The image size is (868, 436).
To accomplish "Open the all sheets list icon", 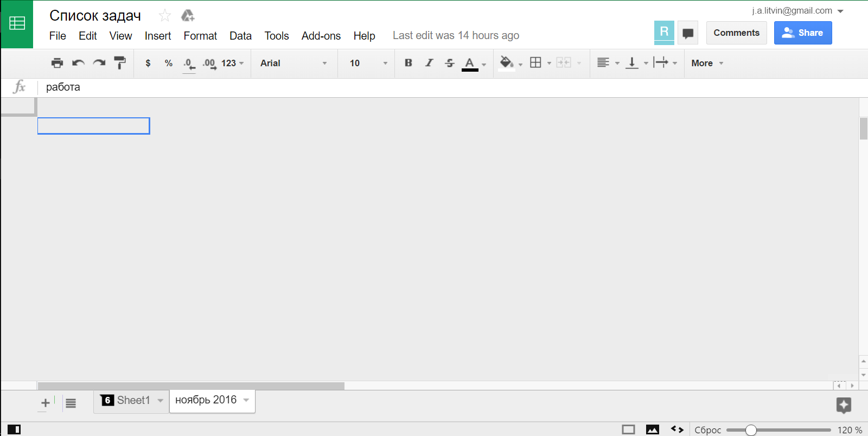I will coord(71,403).
